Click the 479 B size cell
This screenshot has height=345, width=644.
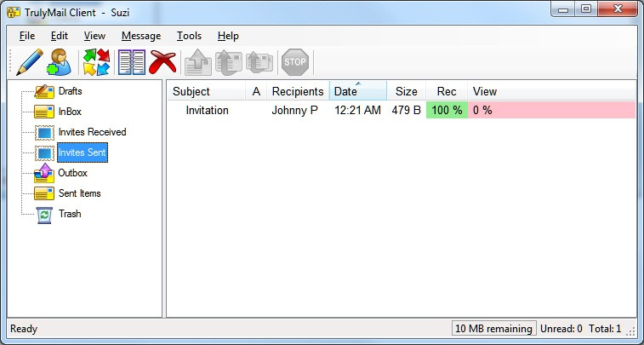[406, 110]
